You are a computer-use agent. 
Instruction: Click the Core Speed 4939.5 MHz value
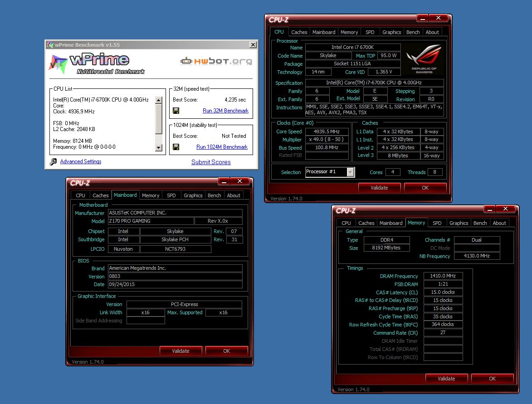tap(327, 131)
